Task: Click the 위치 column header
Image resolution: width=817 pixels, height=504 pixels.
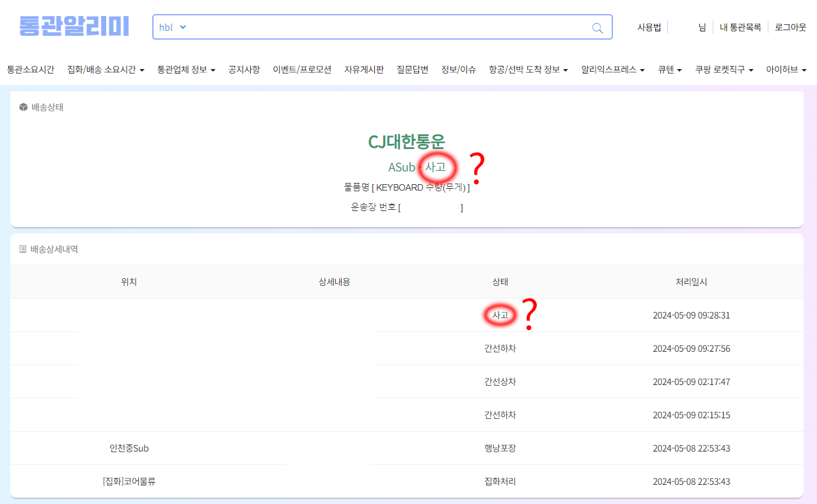Action: click(129, 282)
